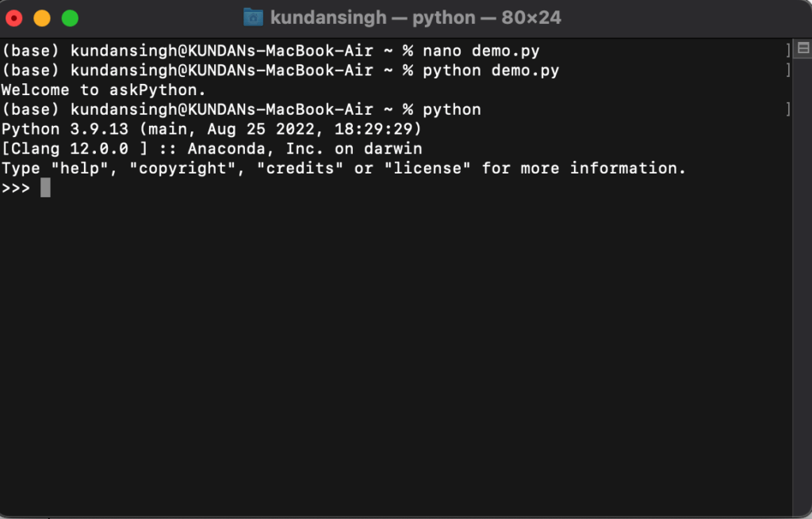Click the word license in the help text
812x519 pixels.
[x=428, y=168]
